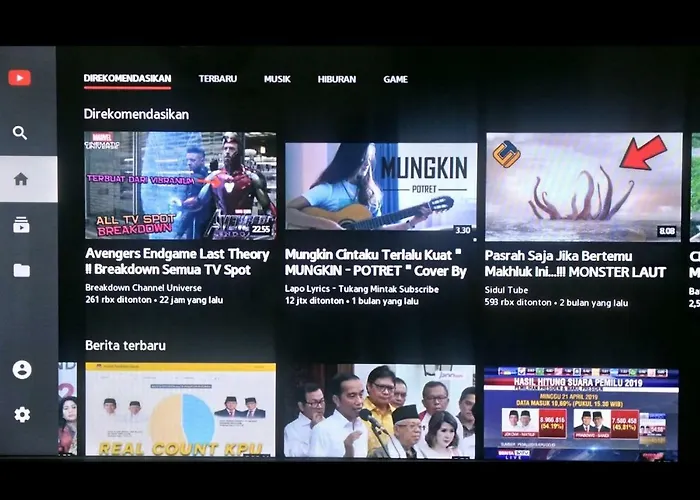This screenshot has width=700, height=500.
Task: Click the "Berita terbaru" section heading
Action: point(125,345)
